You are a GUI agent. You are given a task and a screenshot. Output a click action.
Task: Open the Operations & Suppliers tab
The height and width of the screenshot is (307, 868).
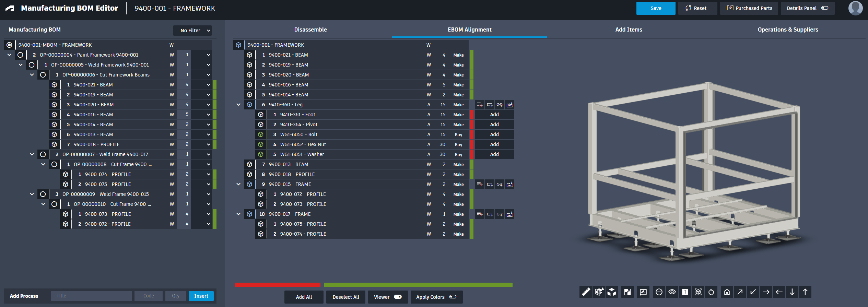[788, 30]
